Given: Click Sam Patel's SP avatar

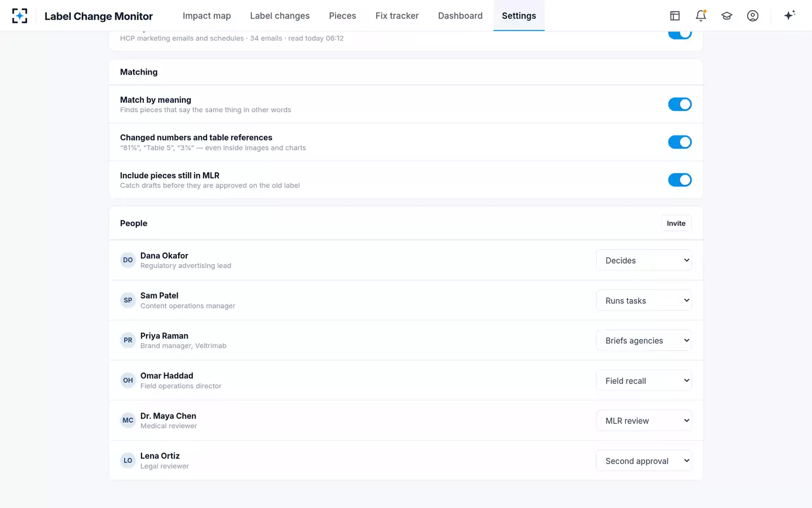Looking at the screenshot, I should pyautogui.click(x=128, y=300).
